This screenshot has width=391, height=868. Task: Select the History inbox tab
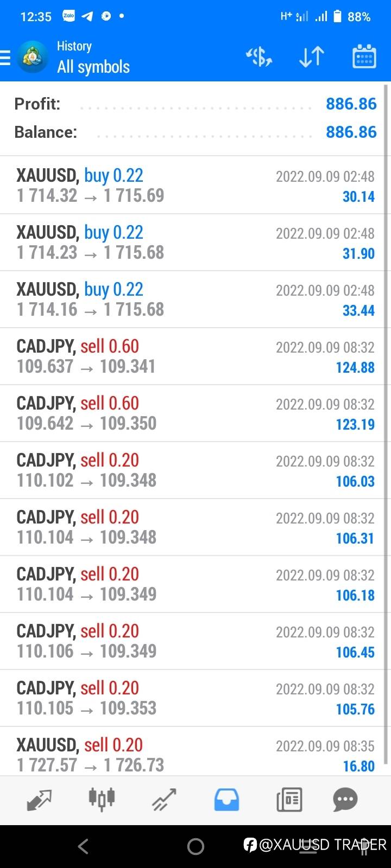[x=226, y=800]
